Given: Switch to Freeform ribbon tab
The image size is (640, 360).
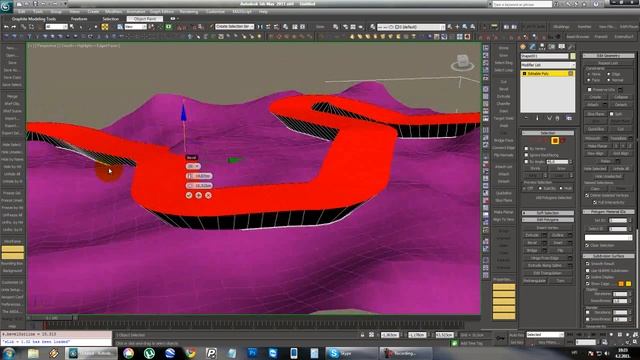Looking at the screenshot, I should tap(79, 19).
